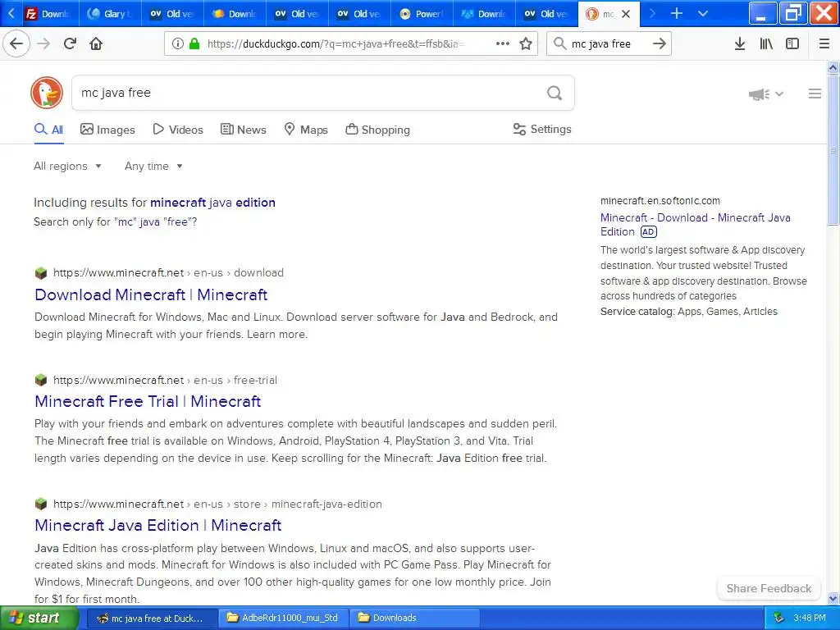
Task: Open DuckDuckGo side menu icon
Action: click(x=815, y=94)
